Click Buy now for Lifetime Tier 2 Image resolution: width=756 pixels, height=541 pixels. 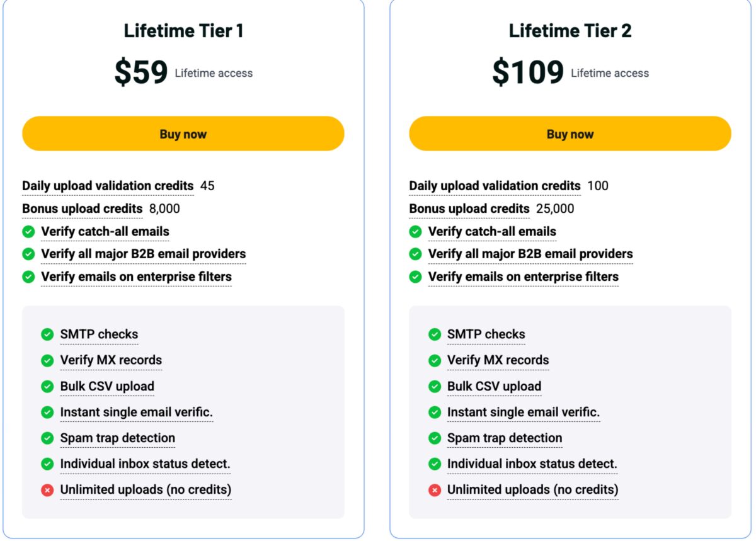tap(570, 134)
